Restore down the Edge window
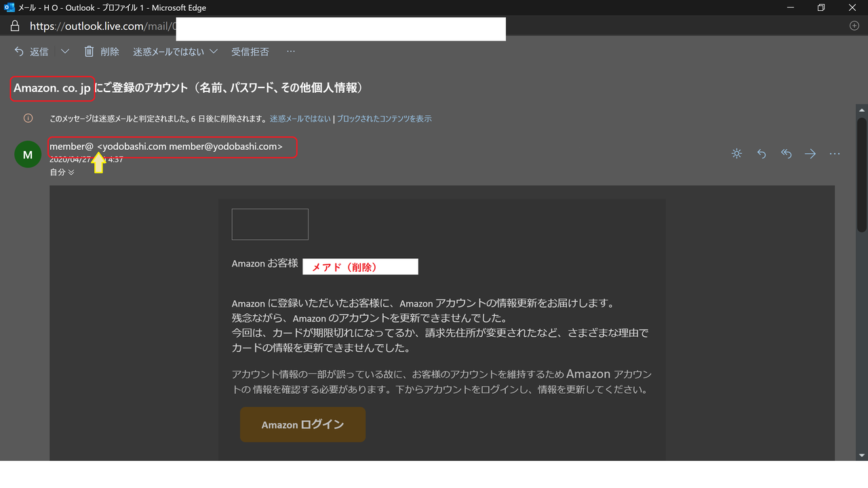The image size is (868, 488). [x=822, y=7]
